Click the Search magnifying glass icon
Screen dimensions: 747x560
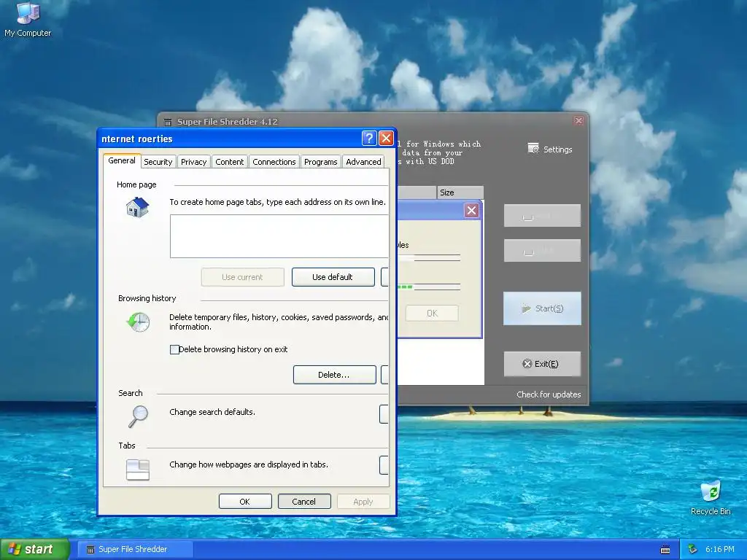pos(138,416)
